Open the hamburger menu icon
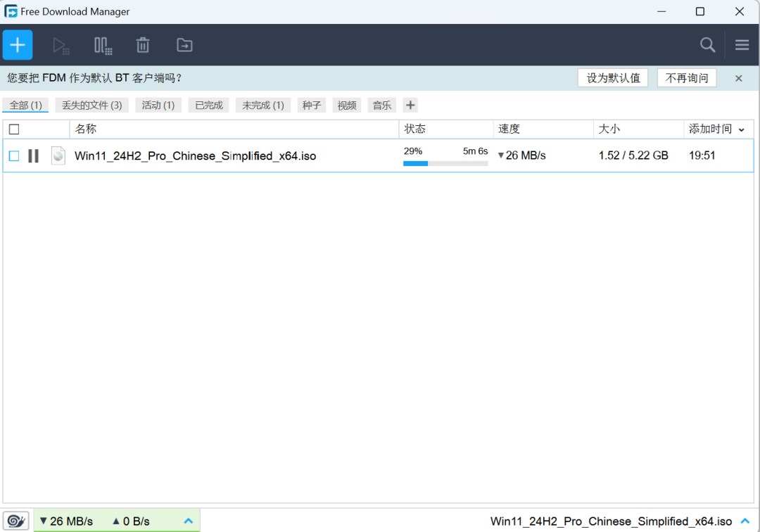 (x=742, y=44)
